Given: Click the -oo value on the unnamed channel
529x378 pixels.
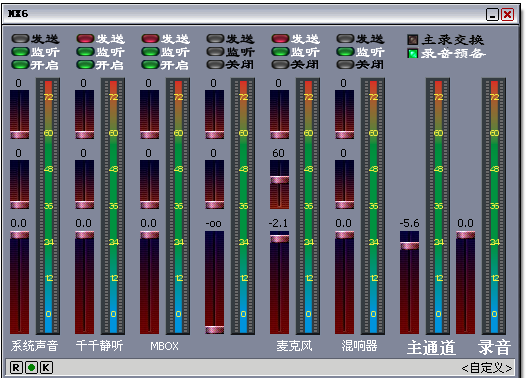Looking at the screenshot, I should tap(214, 224).
